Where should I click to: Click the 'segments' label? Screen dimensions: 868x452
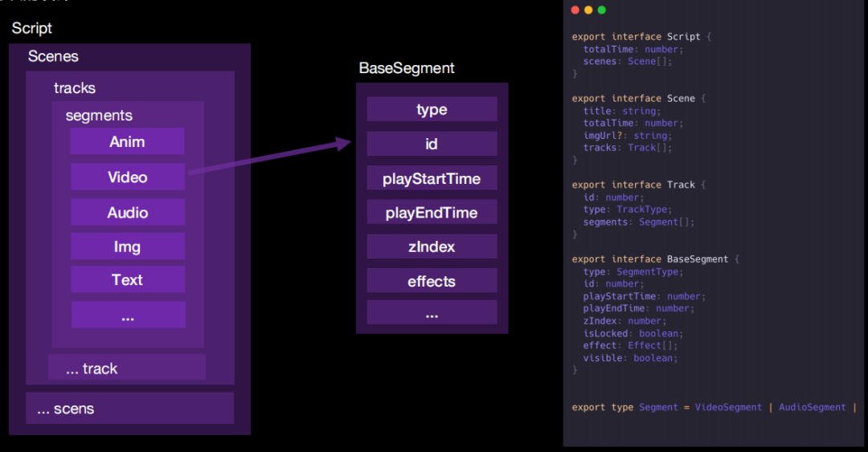pyautogui.click(x=99, y=116)
